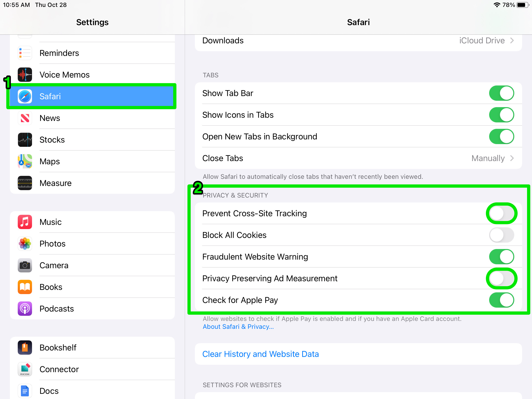Open the Reminders app icon
Image resolution: width=532 pixels, height=399 pixels.
25,53
